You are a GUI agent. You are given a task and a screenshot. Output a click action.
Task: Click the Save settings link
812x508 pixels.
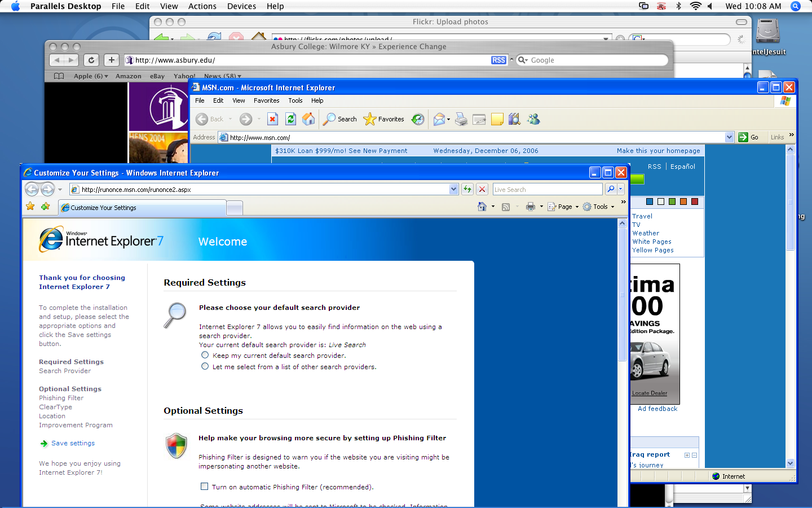pyautogui.click(x=73, y=443)
